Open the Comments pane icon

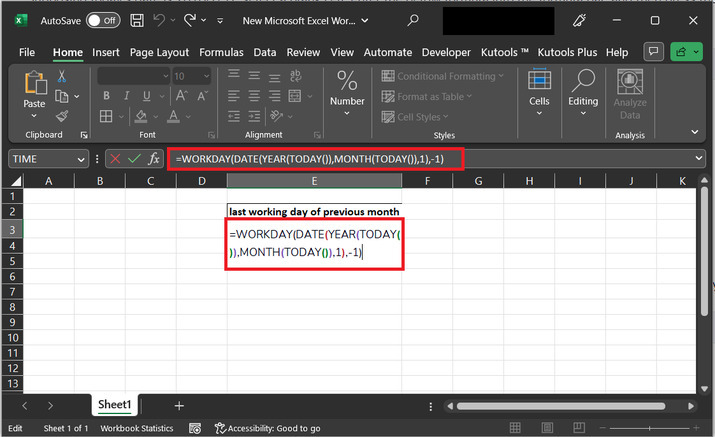[654, 52]
